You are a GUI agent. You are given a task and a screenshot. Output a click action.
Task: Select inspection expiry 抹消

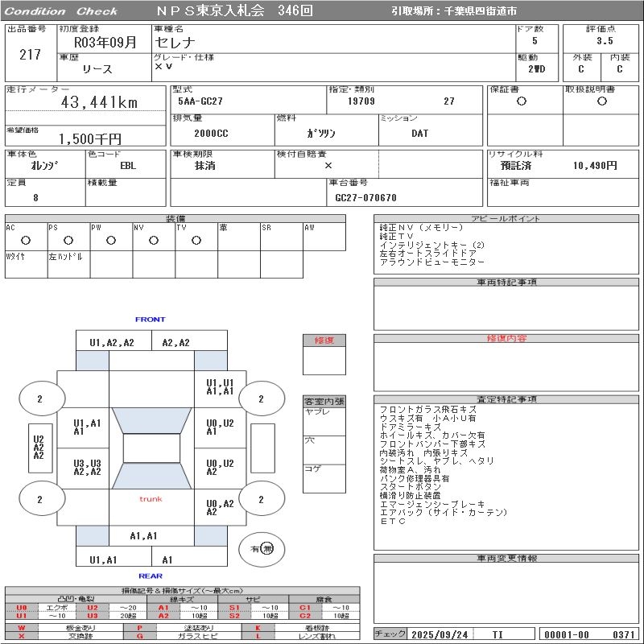(x=204, y=166)
